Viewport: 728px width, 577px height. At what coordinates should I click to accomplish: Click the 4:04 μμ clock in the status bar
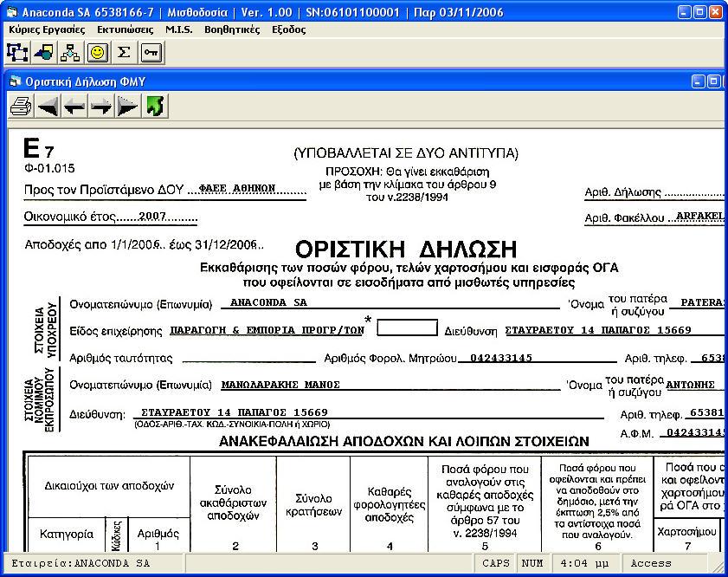(584, 563)
